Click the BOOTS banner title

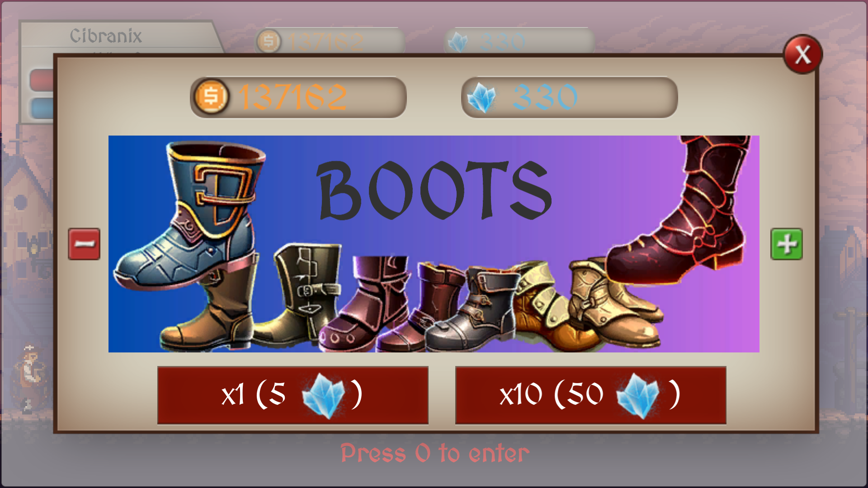(x=435, y=190)
